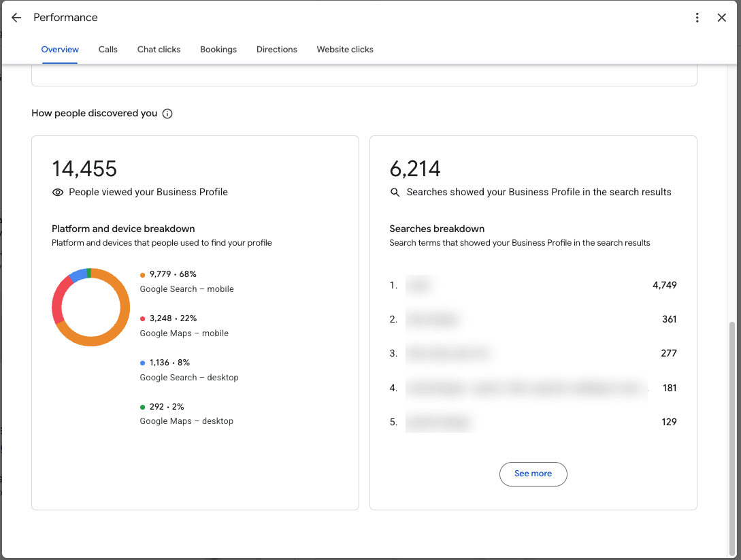Click the 292 · 2% value

(x=167, y=406)
